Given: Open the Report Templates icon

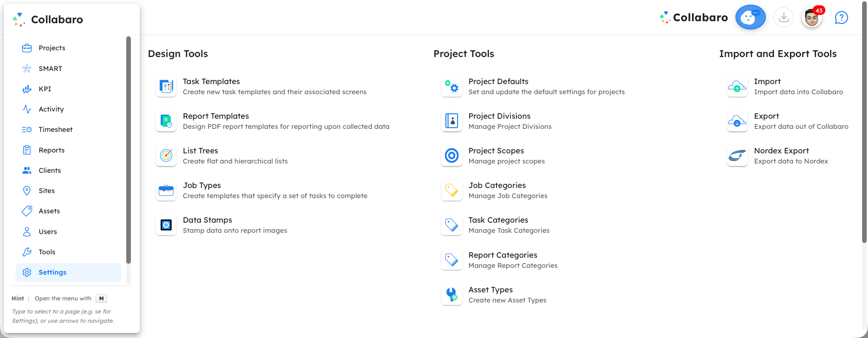Looking at the screenshot, I should (x=166, y=121).
